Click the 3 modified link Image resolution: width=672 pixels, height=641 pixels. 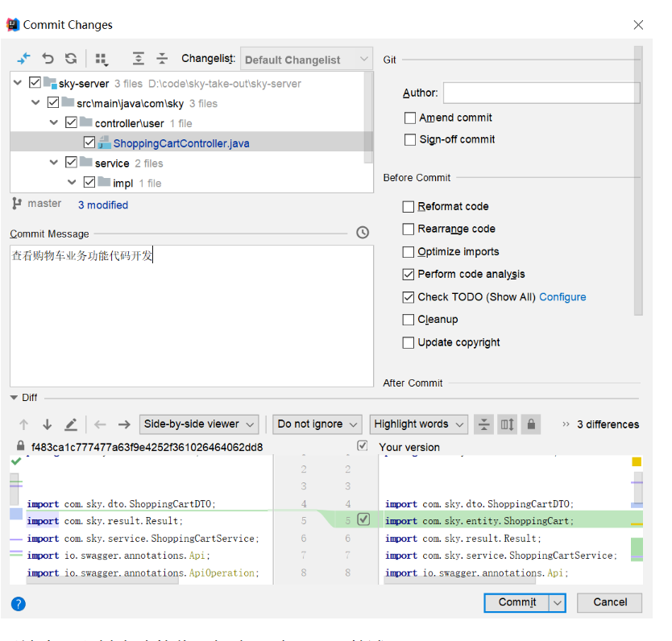pos(103,205)
